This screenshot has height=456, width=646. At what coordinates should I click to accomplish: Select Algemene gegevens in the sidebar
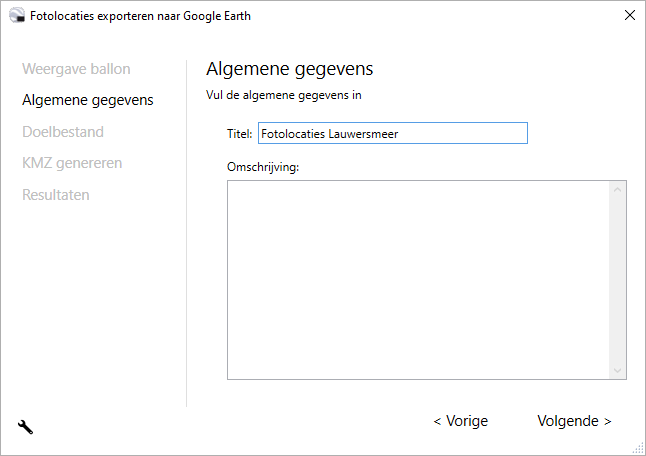(88, 100)
